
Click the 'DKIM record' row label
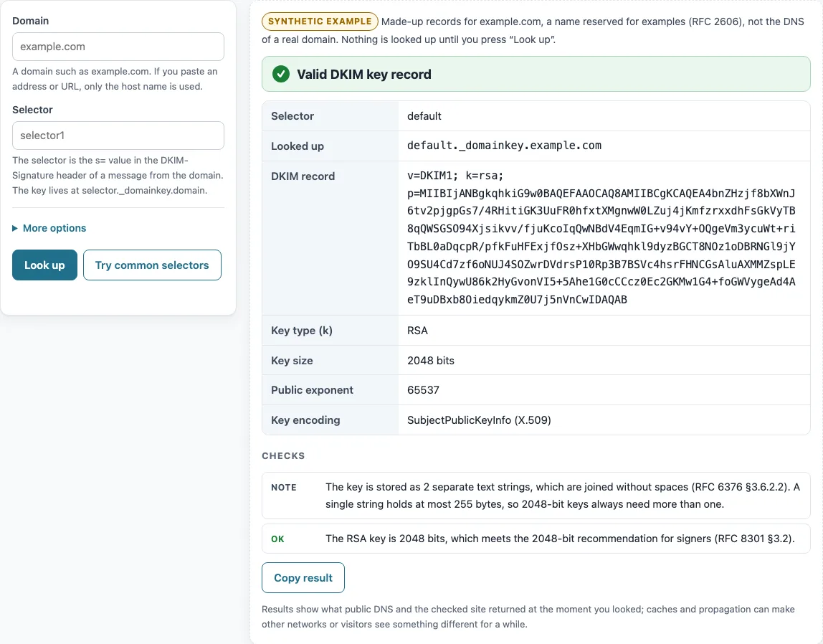pos(303,176)
